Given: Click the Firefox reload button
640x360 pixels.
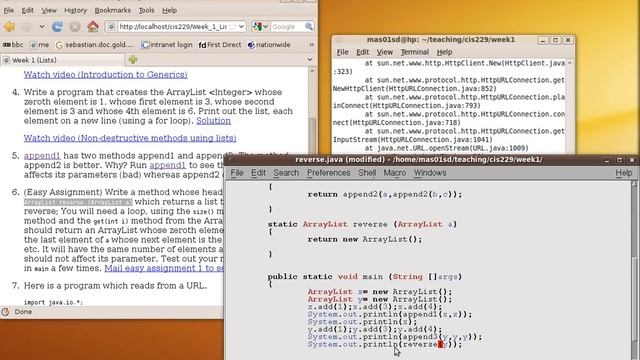Looking at the screenshot, I should point(57,27).
